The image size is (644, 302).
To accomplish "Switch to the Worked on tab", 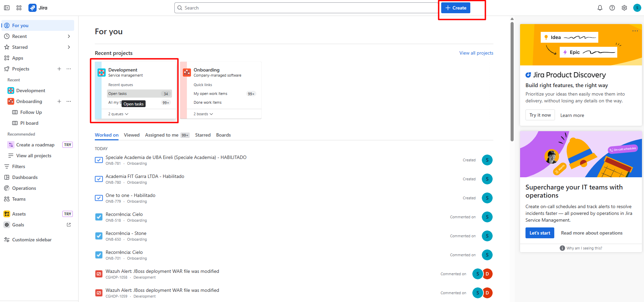I will coord(107,135).
